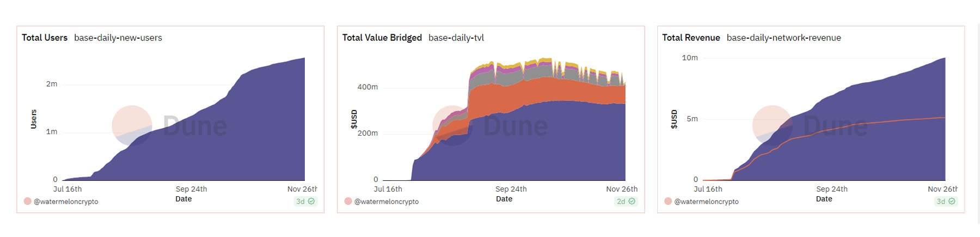Visit @watermeloncrypto profile under Total Revenue
This screenshot has height=237, width=980.
pyautogui.click(x=707, y=202)
